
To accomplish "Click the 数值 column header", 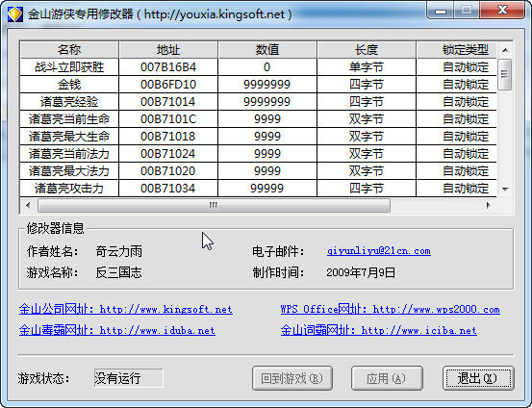I will [267, 50].
